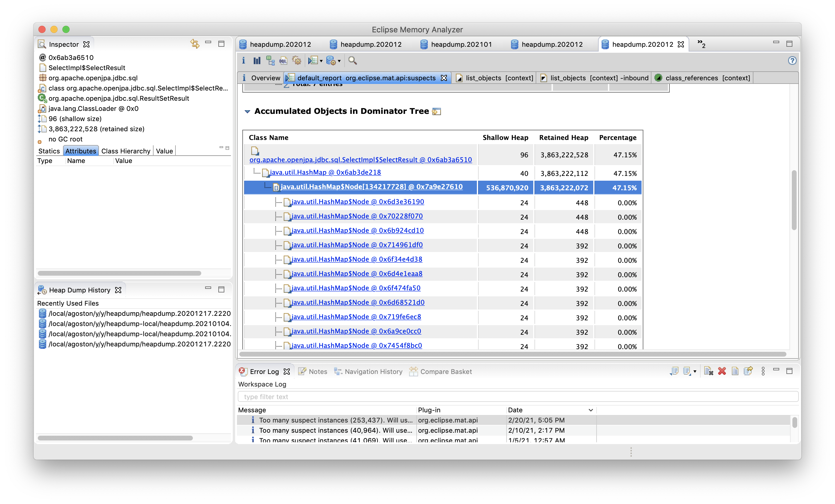Viewport: 835px width, 504px height.
Task: Switch to the heapdump.202101 editor tab
Action: point(456,44)
